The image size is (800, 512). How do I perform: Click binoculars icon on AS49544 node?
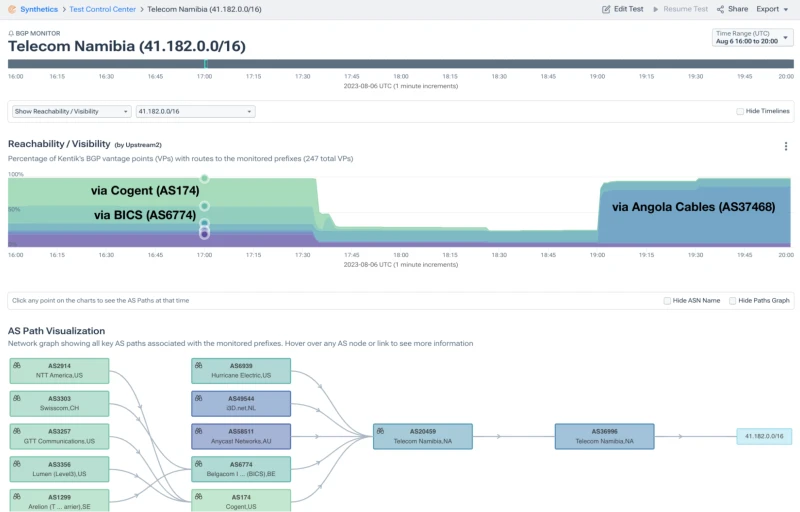tap(198, 398)
